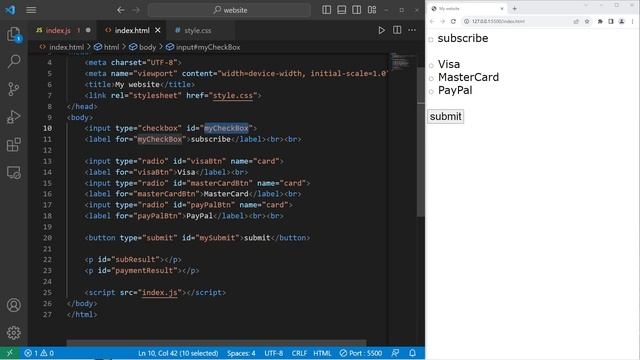The height and width of the screenshot is (360, 640).
Task: Split the editor to the right
Action: (397, 30)
